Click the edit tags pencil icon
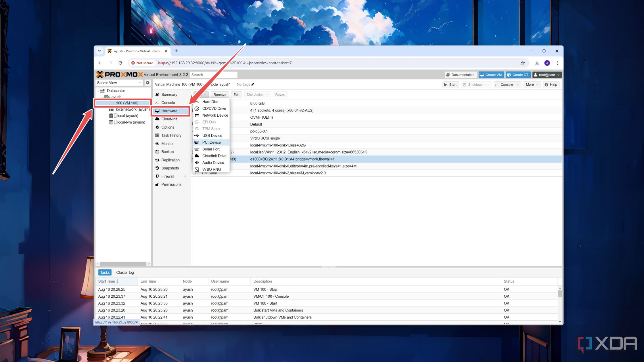Viewport: 644px width, 362px height. pyautogui.click(x=253, y=84)
